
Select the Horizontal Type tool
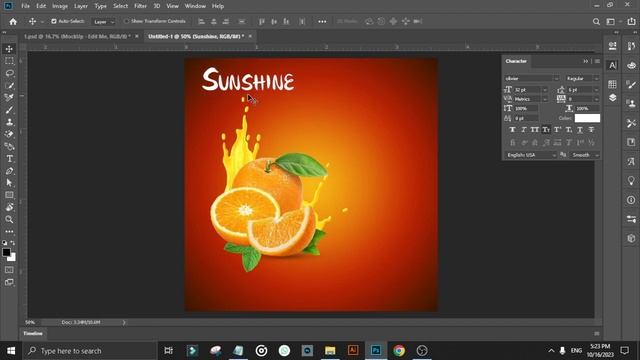(9, 159)
